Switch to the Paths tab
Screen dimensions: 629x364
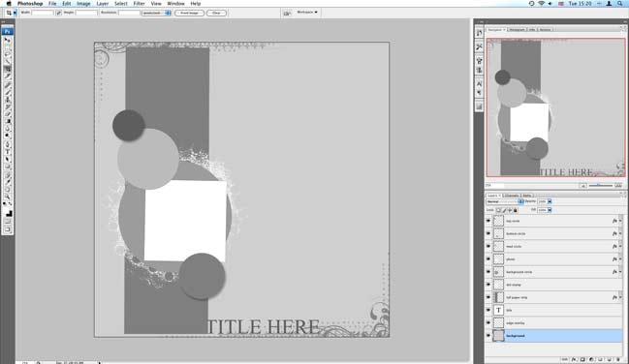[x=526, y=196]
